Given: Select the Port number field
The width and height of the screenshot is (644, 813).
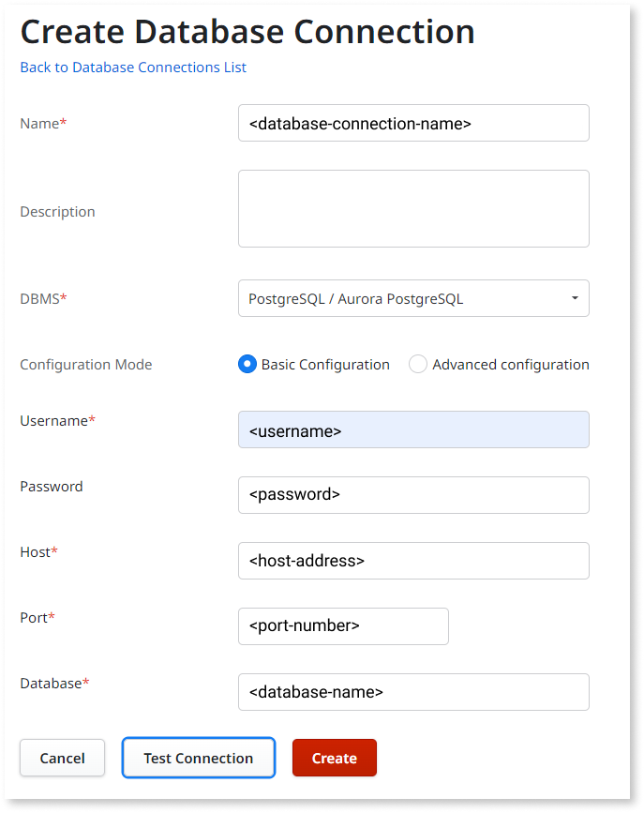Looking at the screenshot, I should coord(343,625).
